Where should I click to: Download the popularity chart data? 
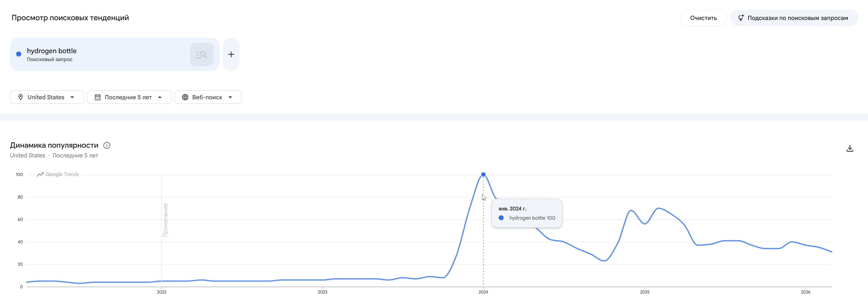pyautogui.click(x=850, y=149)
